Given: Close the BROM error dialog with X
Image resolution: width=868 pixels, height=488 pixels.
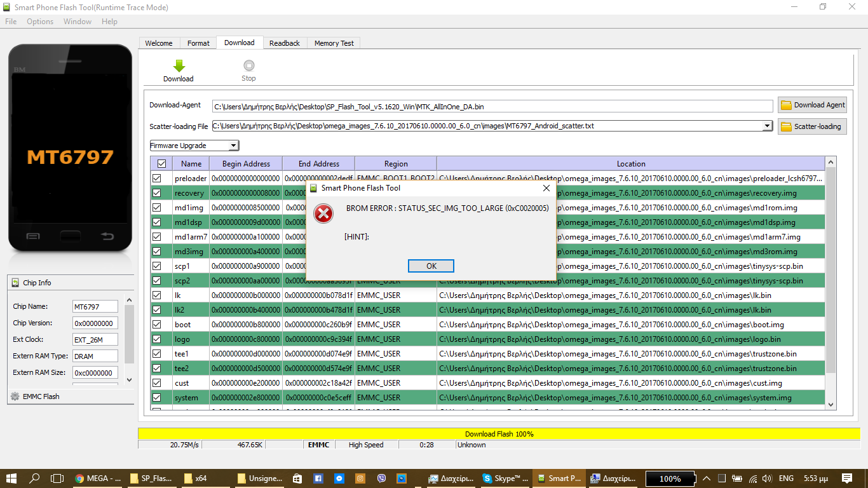Looking at the screenshot, I should point(546,188).
